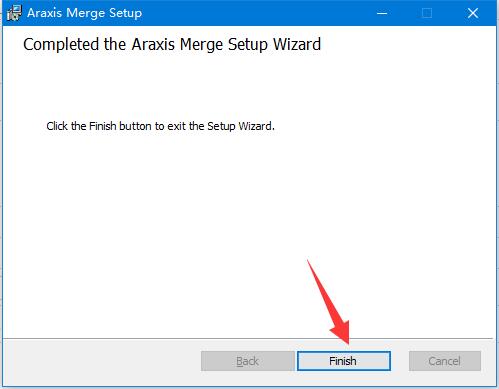The width and height of the screenshot is (499, 389).
Task: Click the Finish button to exit setup
Action: pyautogui.click(x=344, y=361)
